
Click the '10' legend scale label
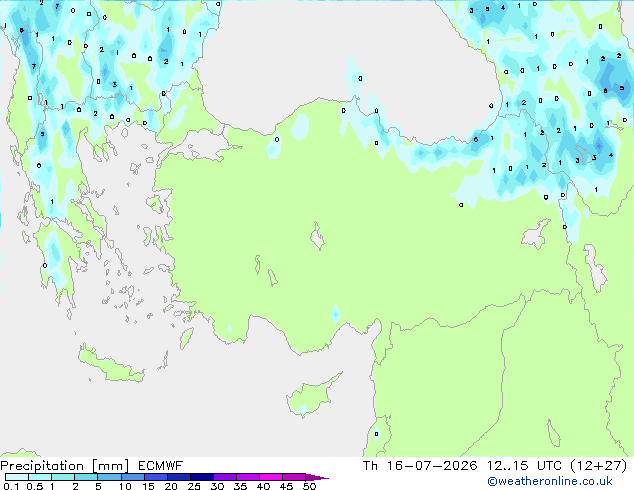pyautogui.click(x=125, y=486)
